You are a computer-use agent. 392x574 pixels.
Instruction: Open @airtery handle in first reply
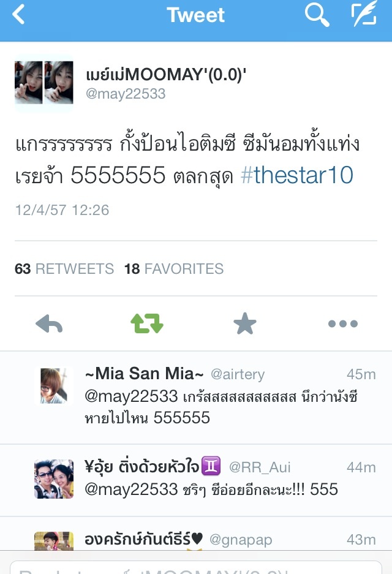point(238,374)
